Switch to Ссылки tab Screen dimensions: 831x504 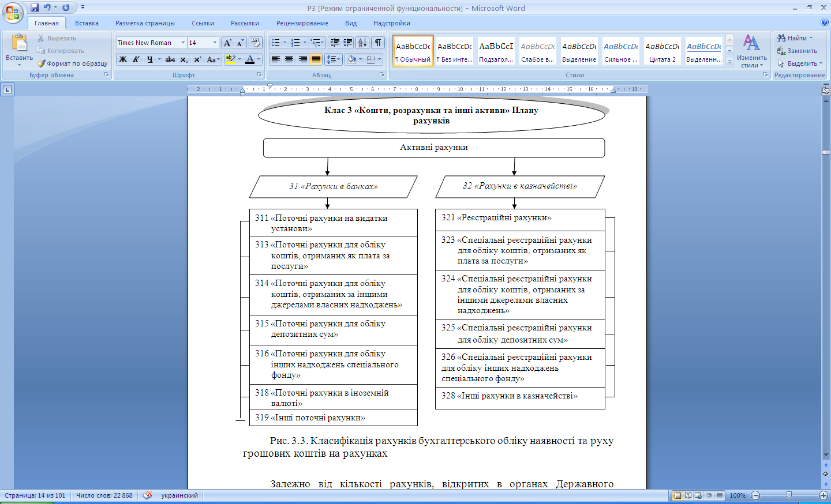(x=203, y=23)
